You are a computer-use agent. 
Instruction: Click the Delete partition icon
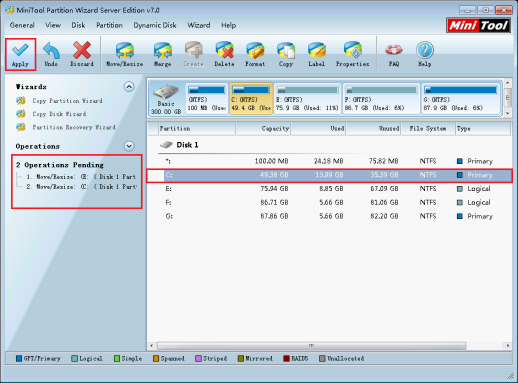coord(224,50)
